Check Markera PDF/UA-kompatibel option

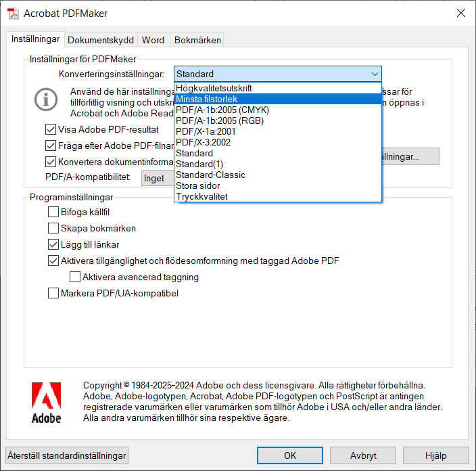53,293
